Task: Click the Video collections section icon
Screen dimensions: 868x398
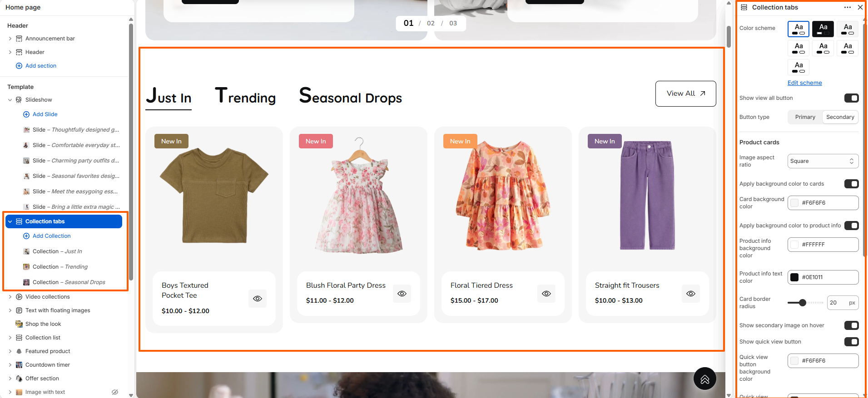Action: (19, 297)
